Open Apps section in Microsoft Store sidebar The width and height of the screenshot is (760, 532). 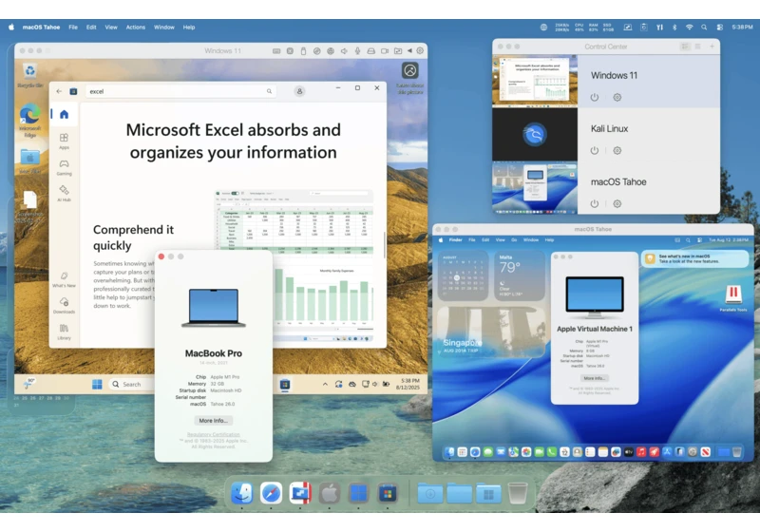pyautogui.click(x=64, y=141)
